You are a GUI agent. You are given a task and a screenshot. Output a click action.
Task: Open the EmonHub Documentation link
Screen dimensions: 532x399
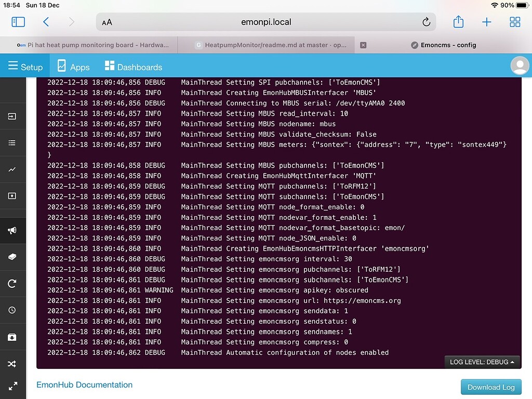coord(85,385)
